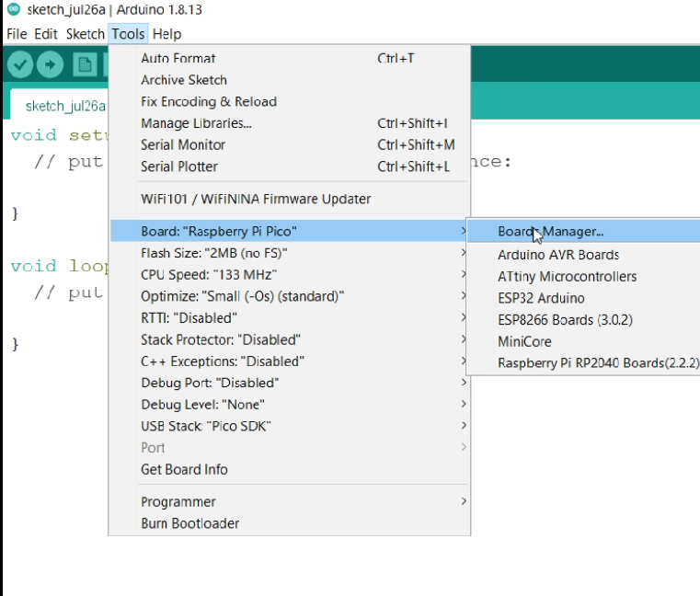Expand Debug Level: "None" submenu

[289, 405]
